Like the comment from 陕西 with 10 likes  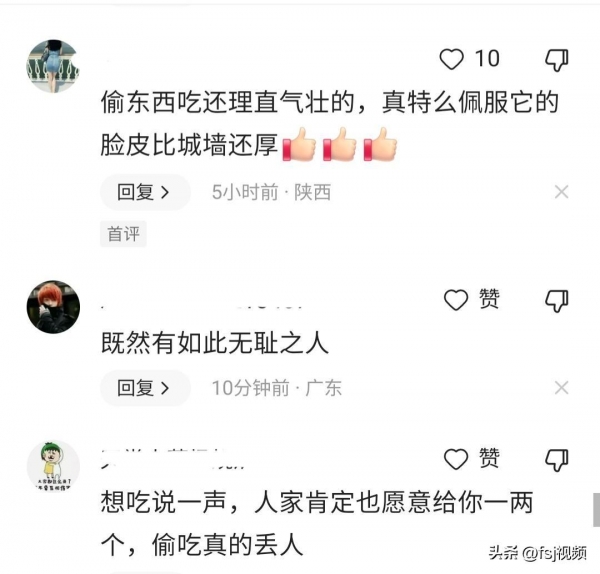[452, 59]
